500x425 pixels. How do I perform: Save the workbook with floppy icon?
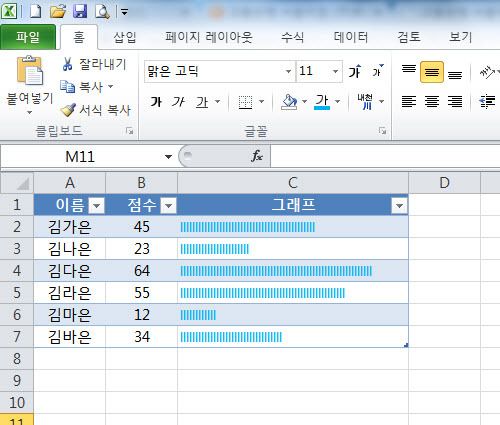point(80,12)
